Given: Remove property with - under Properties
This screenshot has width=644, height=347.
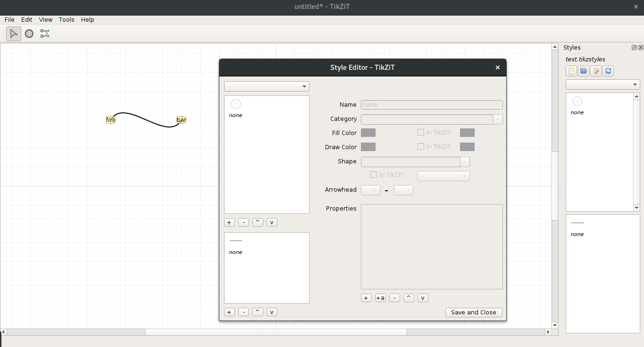Looking at the screenshot, I should point(395,298).
